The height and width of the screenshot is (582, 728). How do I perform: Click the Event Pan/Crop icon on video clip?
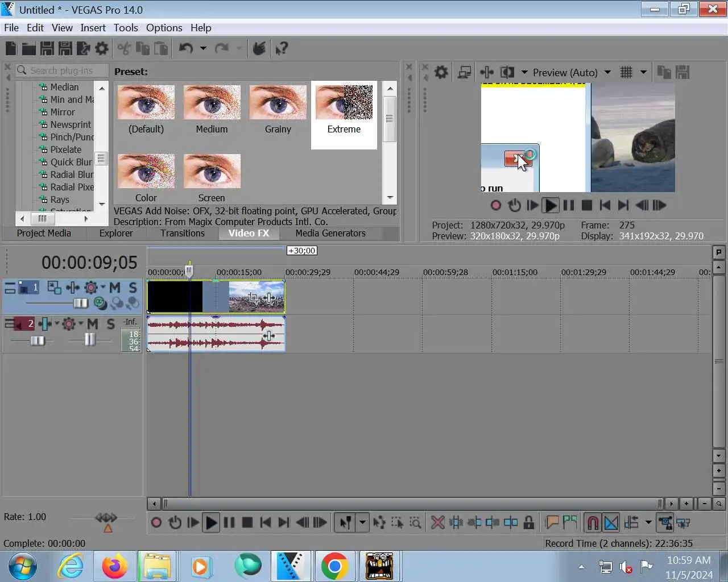point(254,297)
